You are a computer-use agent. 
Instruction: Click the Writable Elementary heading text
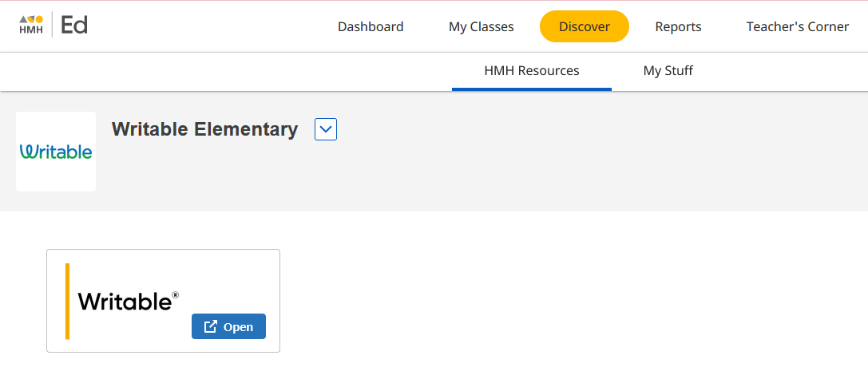204,129
